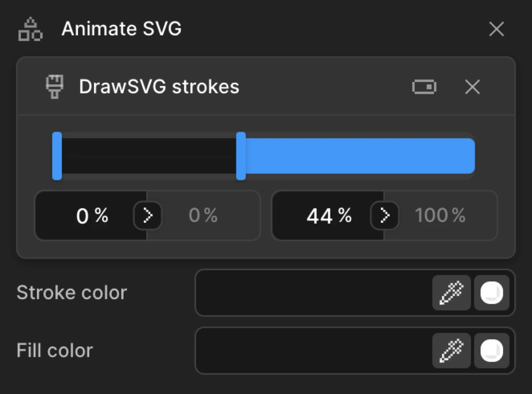Select the DrawSVG strokes brush icon
Screen dimensions: 532x394
pyautogui.click(x=55, y=87)
